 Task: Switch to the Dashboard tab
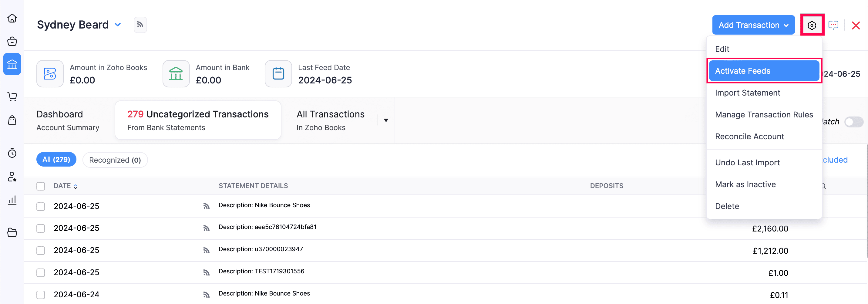pos(68,120)
